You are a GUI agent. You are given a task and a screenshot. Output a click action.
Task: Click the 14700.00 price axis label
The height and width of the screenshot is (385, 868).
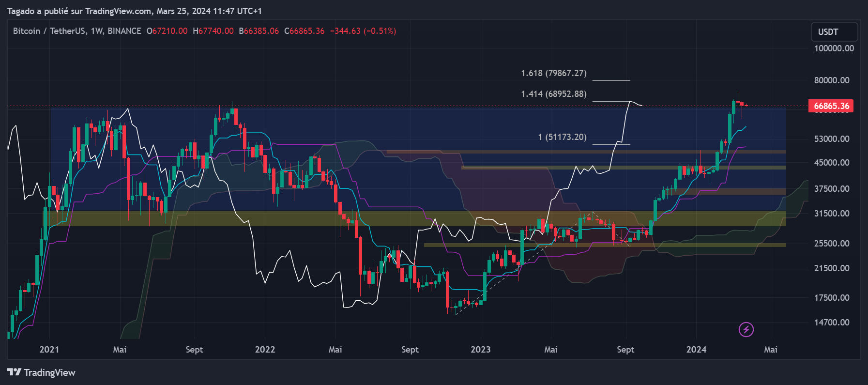pos(832,323)
